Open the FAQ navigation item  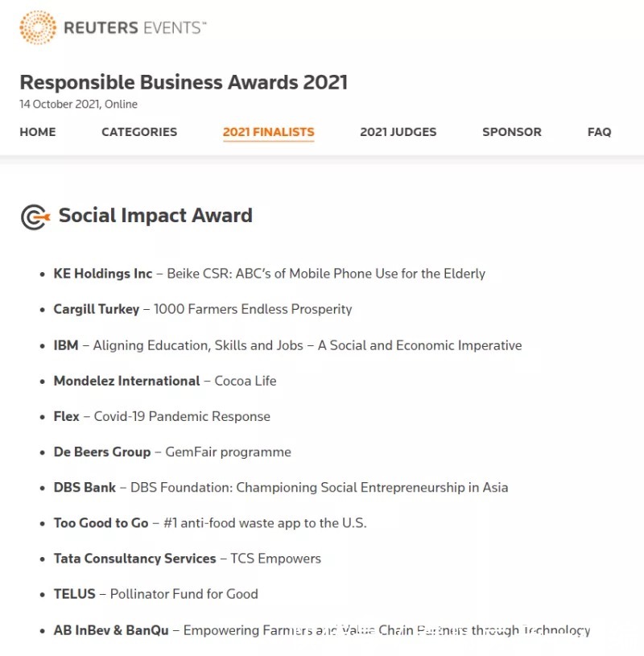(x=599, y=132)
